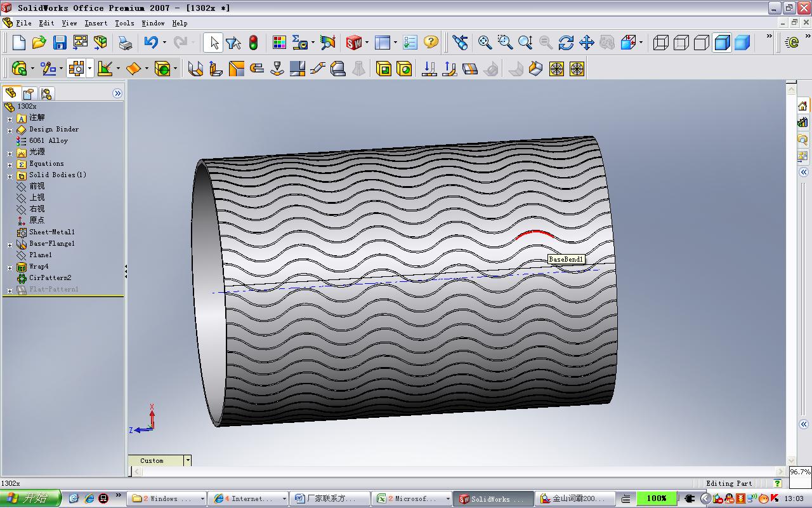Image resolution: width=812 pixels, height=508 pixels.
Task: Activate the Pan four-arrow tool
Action: click(x=586, y=43)
